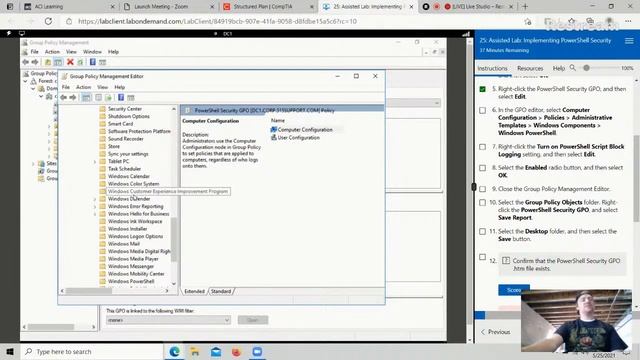Image resolution: width=640 pixels, height=360 pixels.
Task: Click the up-one-level folder icon in Group Policy Management
Action: (x=48, y=62)
